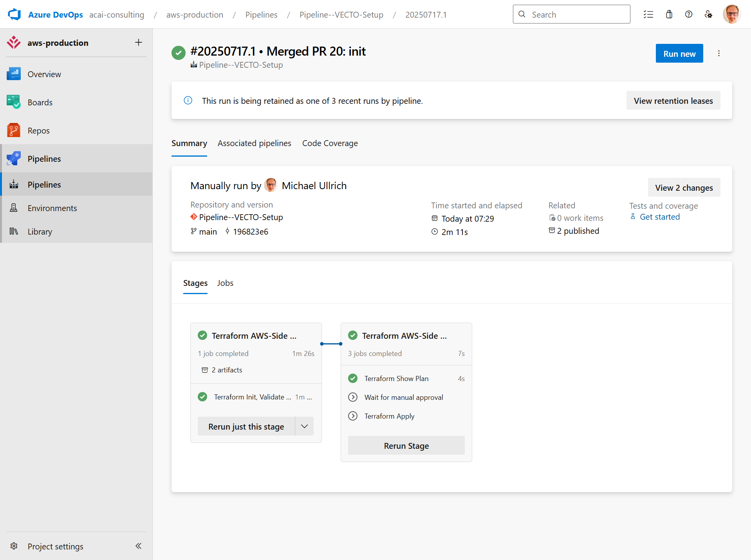
Task: Switch to the Summary tab
Action: pyautogui.click(x=189, y=143)
